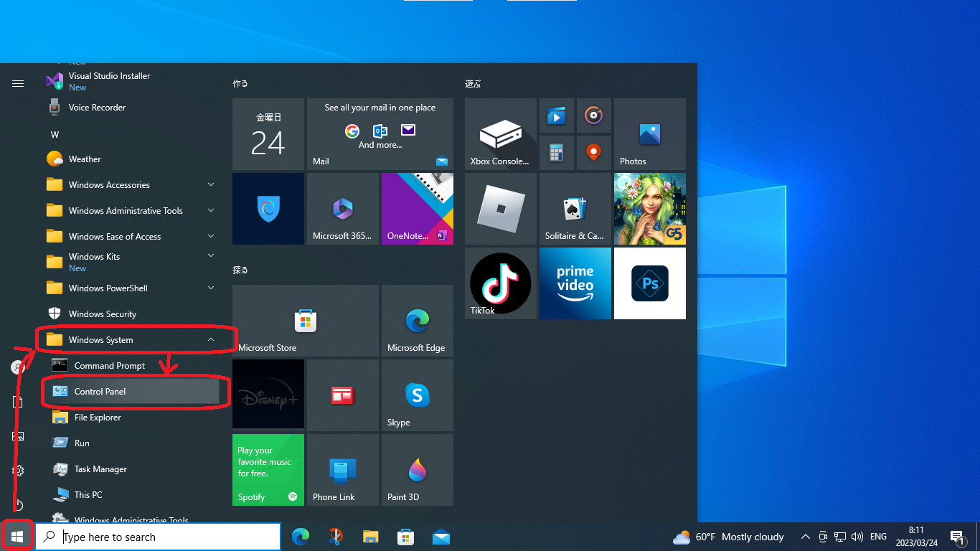This screenshot has height=551, width=980.
Task: Open the Calculator small tile
Action: pyautogui.click(x=556, y=153)
